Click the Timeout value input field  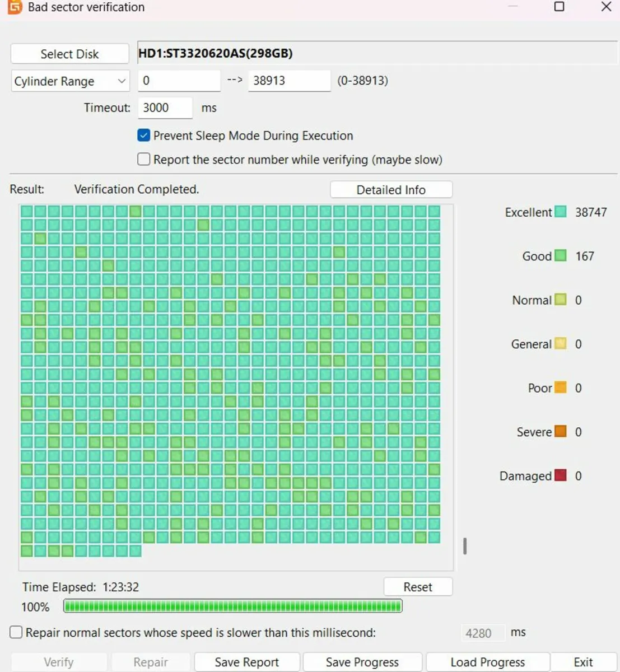tap(165, 108)
